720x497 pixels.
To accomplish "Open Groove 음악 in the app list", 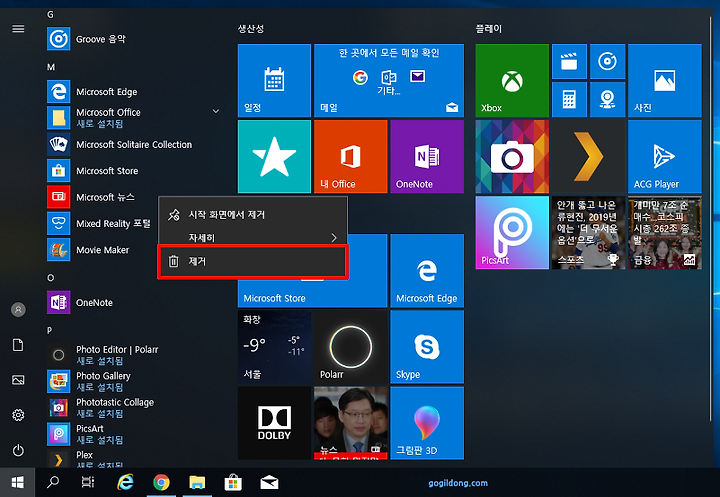I will coord(133,39).
